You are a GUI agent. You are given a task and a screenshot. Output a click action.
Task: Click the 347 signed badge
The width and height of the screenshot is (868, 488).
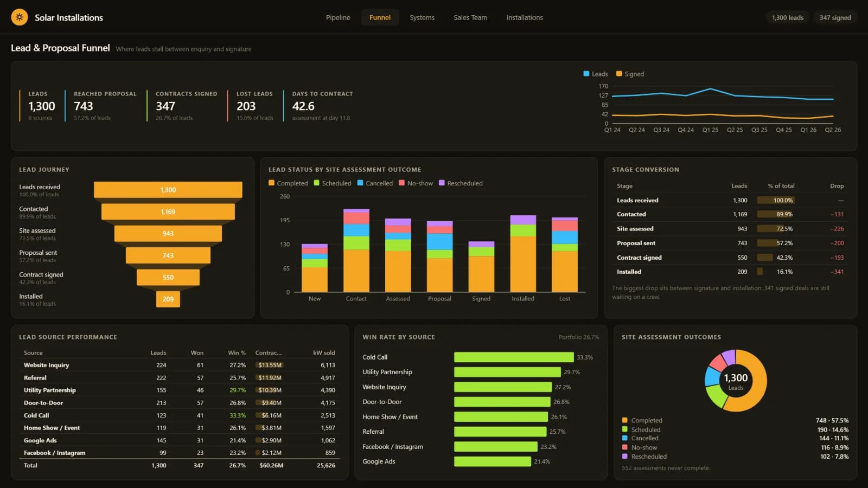[x=835, y=17]
